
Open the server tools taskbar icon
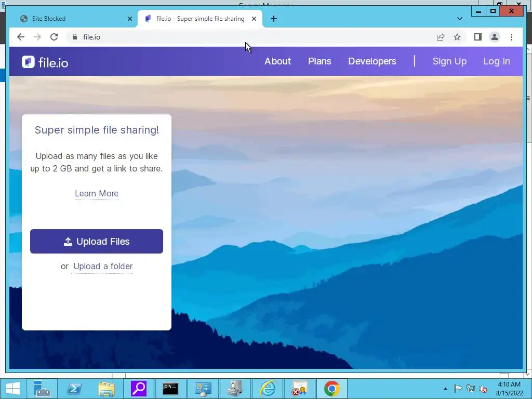(x=235, y=389)
